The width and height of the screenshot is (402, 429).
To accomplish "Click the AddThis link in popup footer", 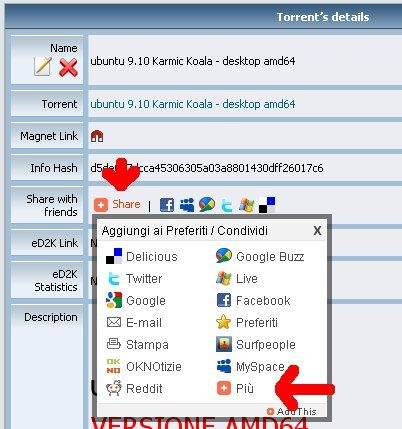I will [x=292, y=412].
